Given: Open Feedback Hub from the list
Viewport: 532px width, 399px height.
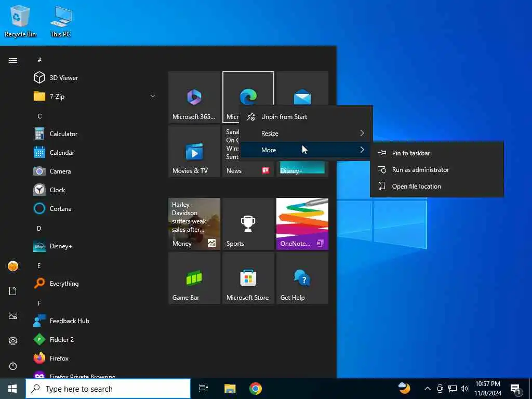Looking at the screenshot, I should (x=95, y=321).
